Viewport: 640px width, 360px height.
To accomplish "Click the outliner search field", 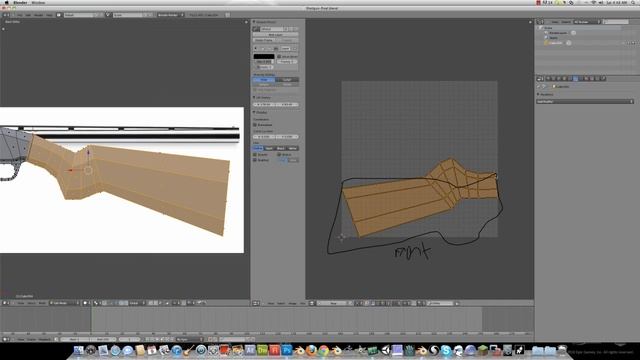I will pyautogui.click(x=616, y=22).
